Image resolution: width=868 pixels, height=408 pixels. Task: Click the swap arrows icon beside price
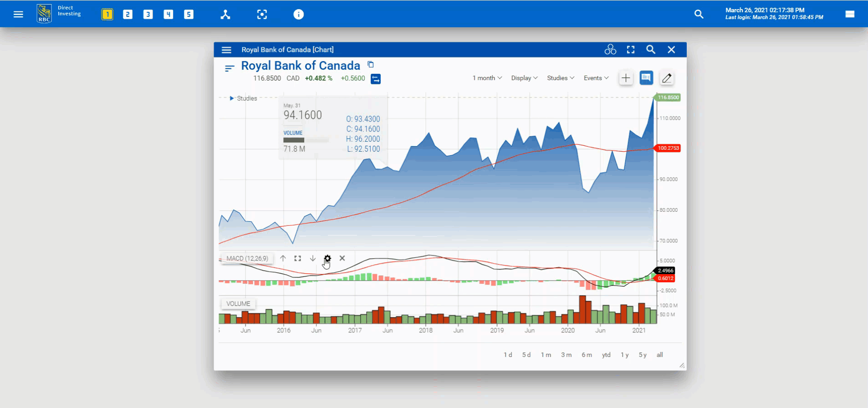point(375,79)
